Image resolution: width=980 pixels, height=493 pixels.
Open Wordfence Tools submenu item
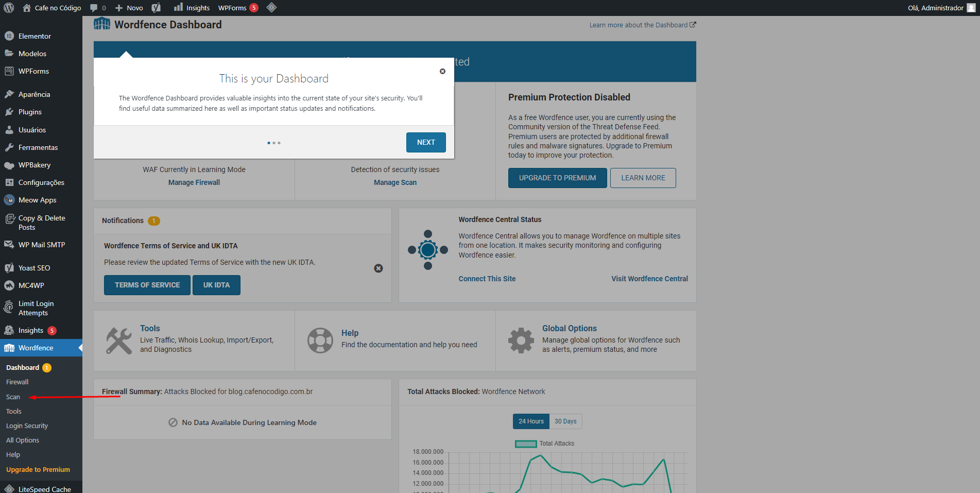pyautogui.click(x=14, y=411)
